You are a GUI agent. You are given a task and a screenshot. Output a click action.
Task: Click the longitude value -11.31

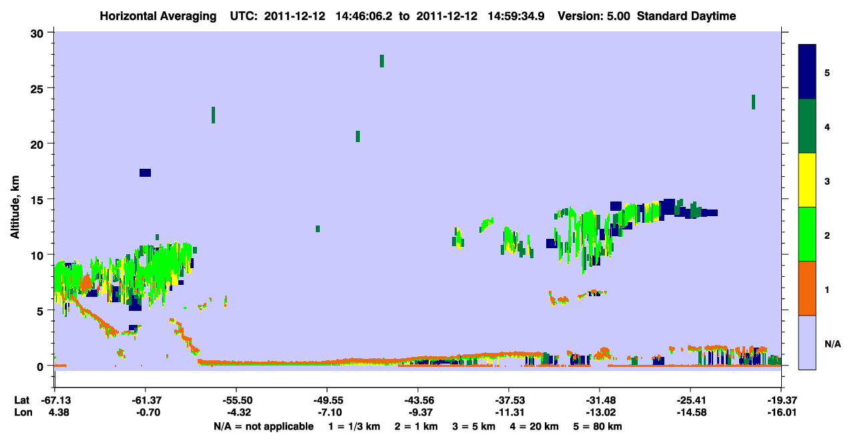(509, 413)
